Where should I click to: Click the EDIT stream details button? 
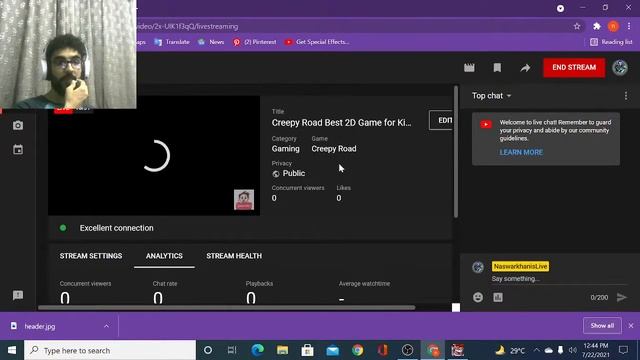coord(441,120)
